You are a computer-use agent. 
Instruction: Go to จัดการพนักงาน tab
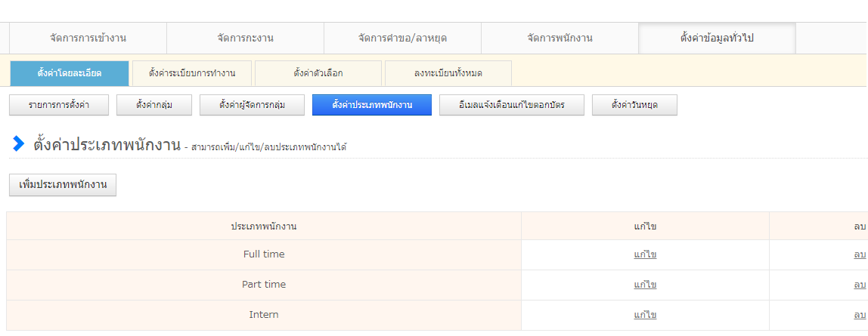[560, 39]
